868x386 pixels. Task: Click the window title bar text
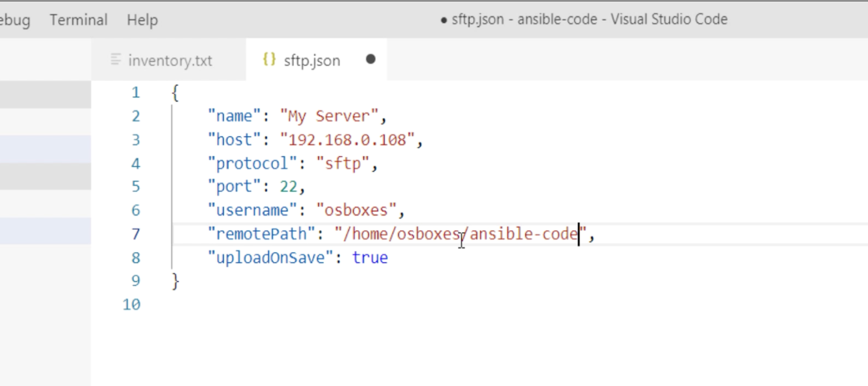pyautogui.click(x=583, y=19)
